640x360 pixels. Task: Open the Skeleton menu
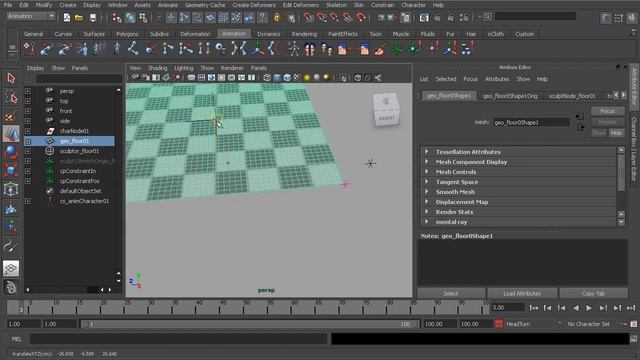(336, 5)
